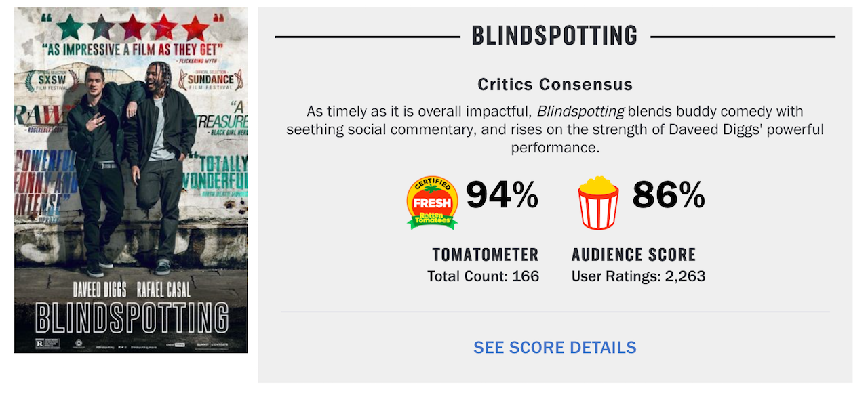This screenshot has height=393, width=868.
Task: Click Rafael Casal name on the poster
Action: pyautogui.click(x=163, y=291)
